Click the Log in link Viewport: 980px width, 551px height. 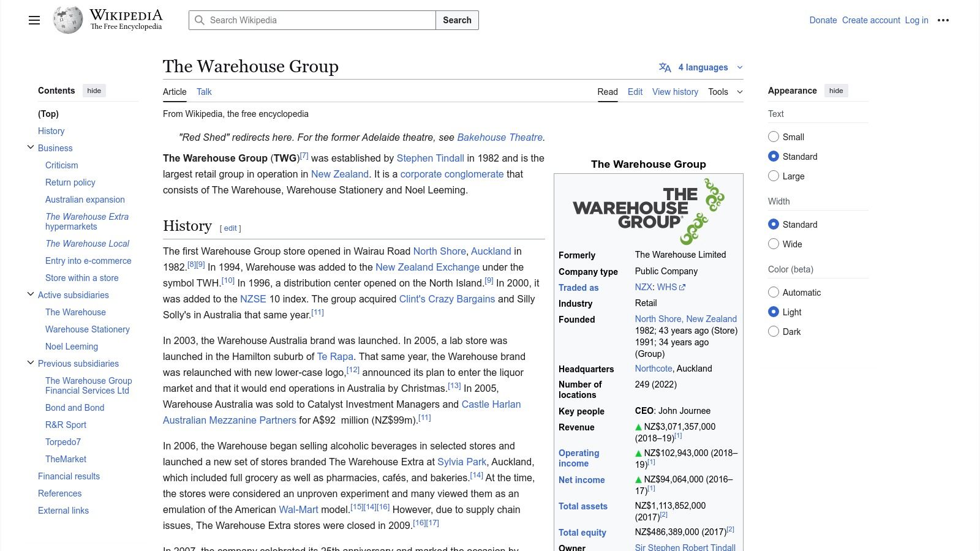[916, 20]
